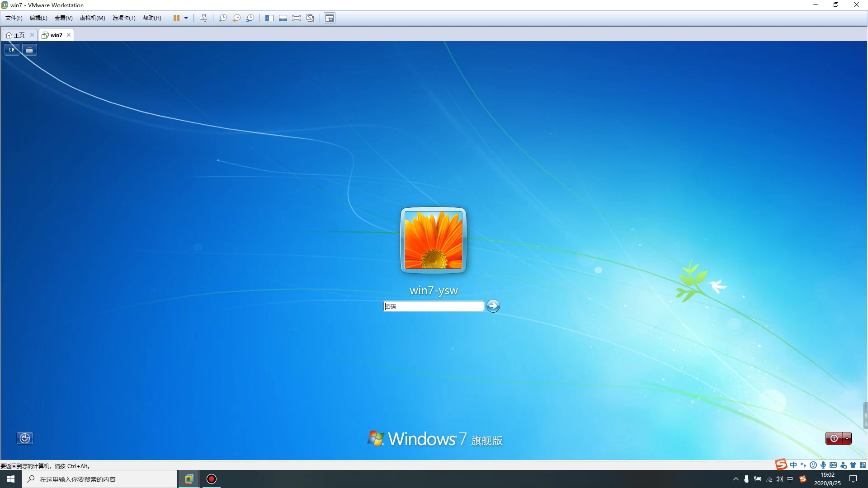Open the snapshot manager
Screen dimensions: 868x488
pos(250,18)
